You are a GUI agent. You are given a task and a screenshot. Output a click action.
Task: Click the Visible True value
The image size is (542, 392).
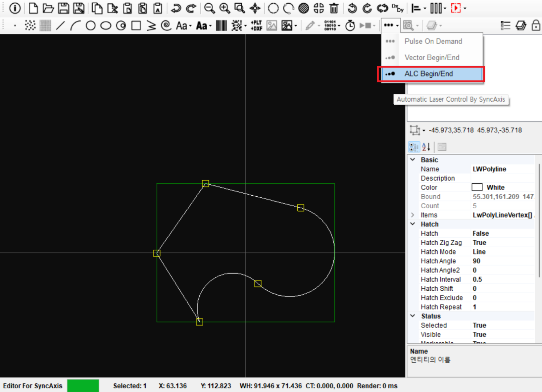(502, 335)
